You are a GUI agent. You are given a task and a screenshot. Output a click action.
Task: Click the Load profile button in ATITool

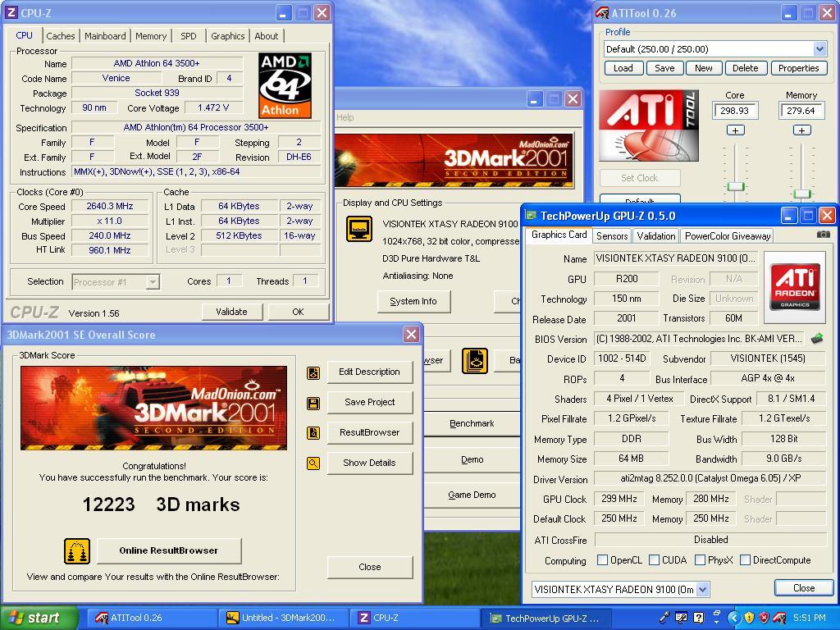[x=623, y=68]
